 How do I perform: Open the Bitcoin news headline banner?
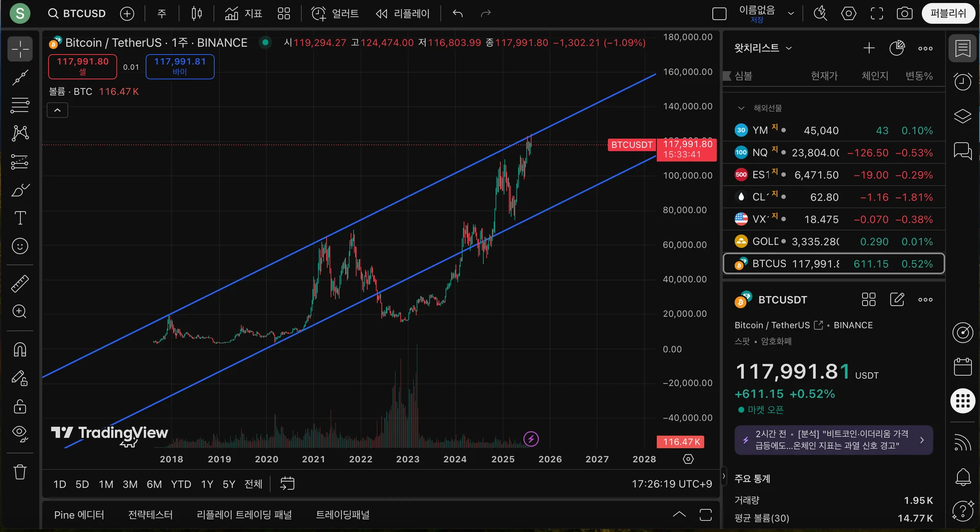[834, 440]
